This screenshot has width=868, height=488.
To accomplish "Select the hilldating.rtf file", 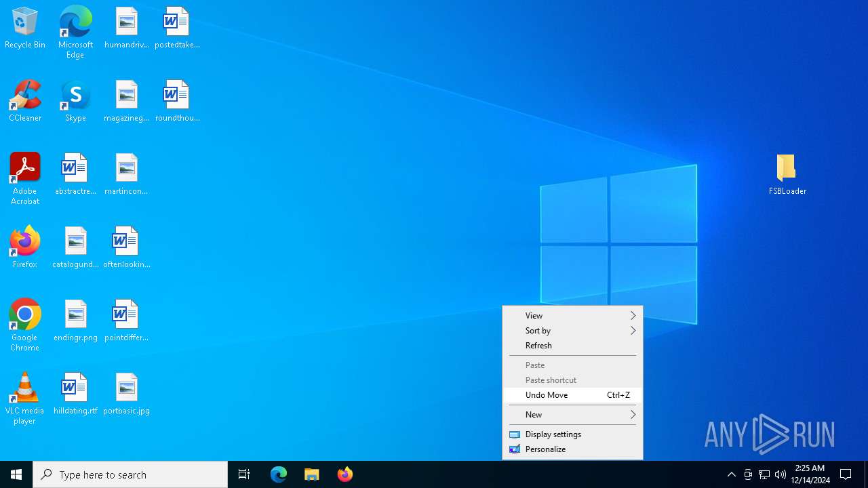I will tap(75, 394).
